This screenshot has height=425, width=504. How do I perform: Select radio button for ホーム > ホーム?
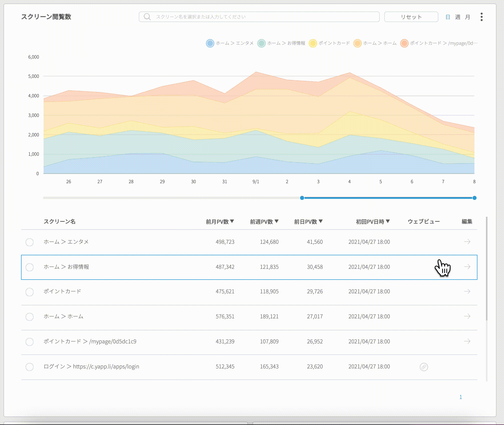30,317
